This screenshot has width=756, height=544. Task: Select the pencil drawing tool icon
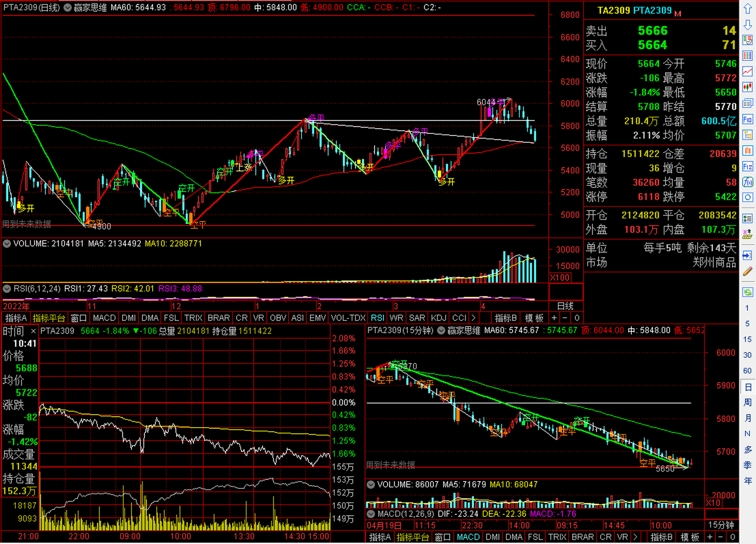pos(747,271)
